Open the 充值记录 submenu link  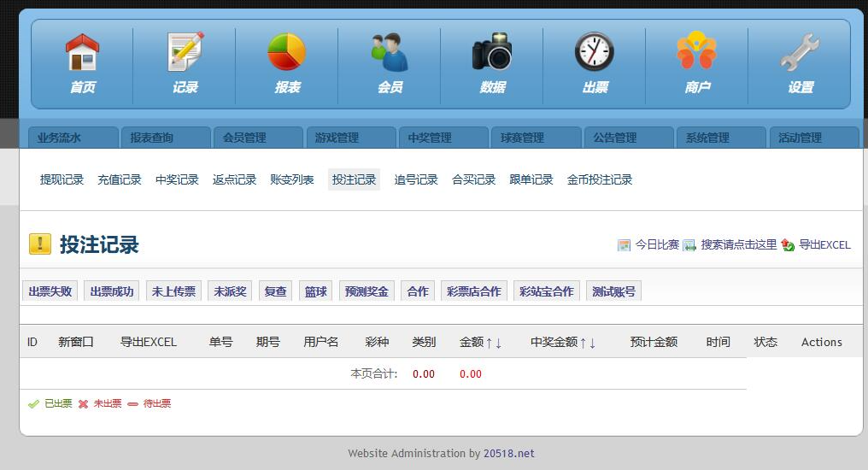coord(120,179)
